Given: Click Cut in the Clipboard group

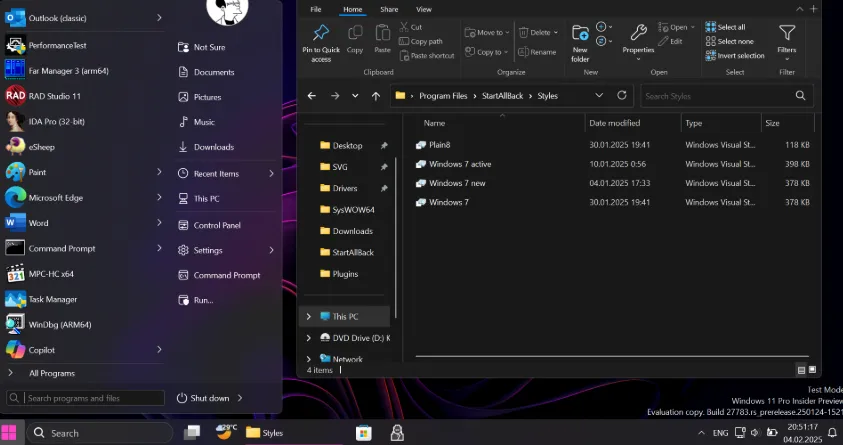Looking at the screenshot, I should (x=411, y=27).
